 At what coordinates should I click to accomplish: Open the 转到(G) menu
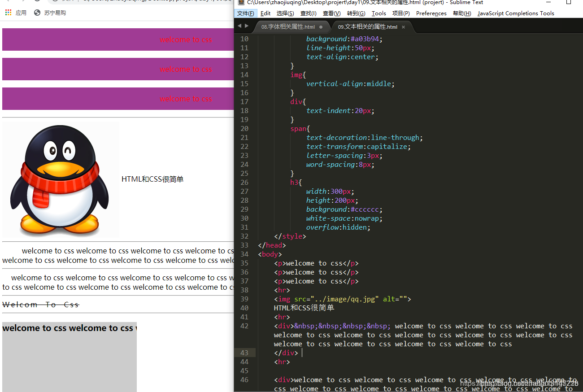(x=356, y=13)
